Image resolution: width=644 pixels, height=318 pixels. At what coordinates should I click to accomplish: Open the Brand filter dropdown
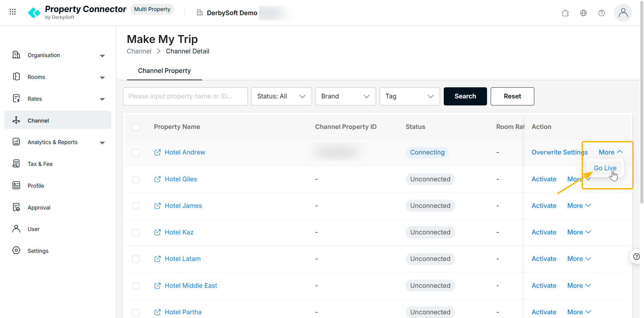click(345, 96)
